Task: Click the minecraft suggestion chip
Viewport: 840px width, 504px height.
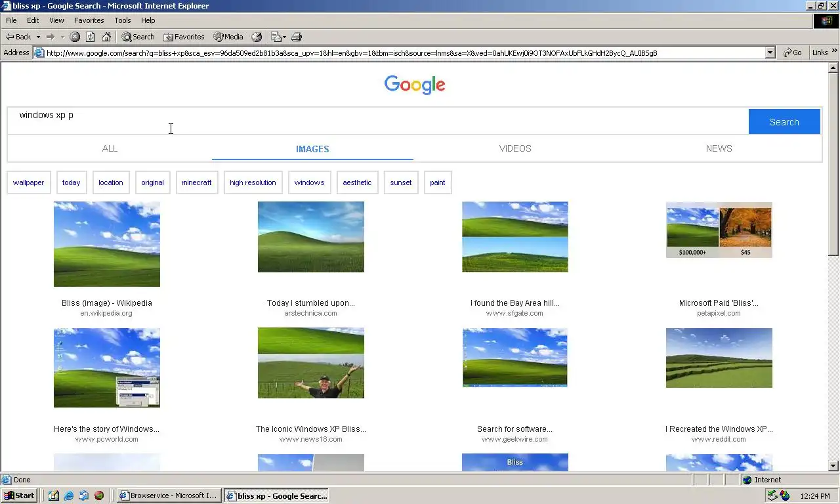Action: pos(197,182)
